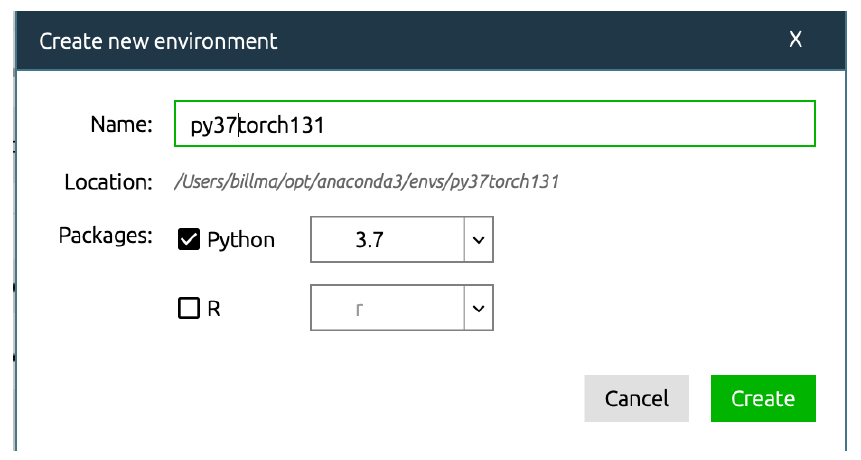Click the Python version dropdown chevron
Viewport: 861px width, 460px height.
coord(478,240)
